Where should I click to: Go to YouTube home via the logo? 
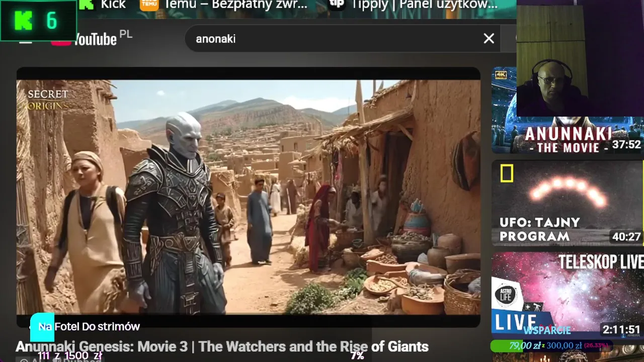[x=84, y=39]
